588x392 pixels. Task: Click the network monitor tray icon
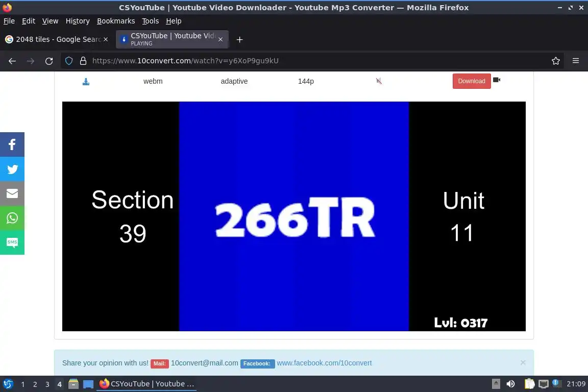point(544,384)
